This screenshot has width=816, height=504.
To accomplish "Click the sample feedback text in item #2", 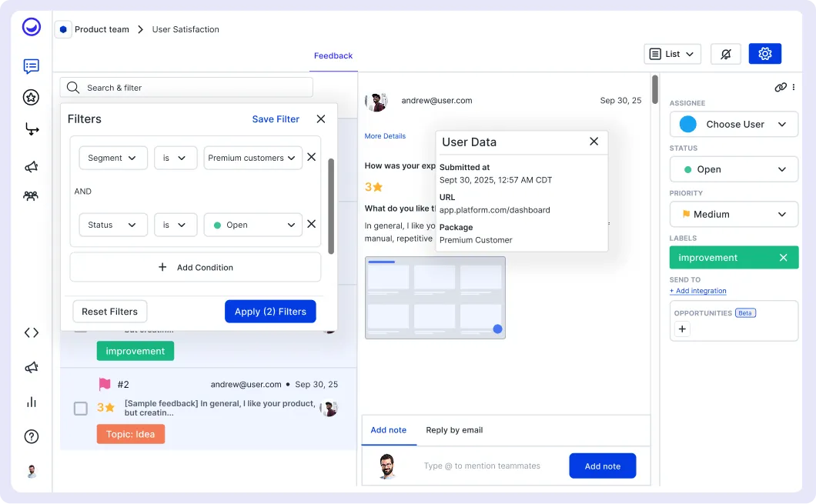I will (219, 408).
